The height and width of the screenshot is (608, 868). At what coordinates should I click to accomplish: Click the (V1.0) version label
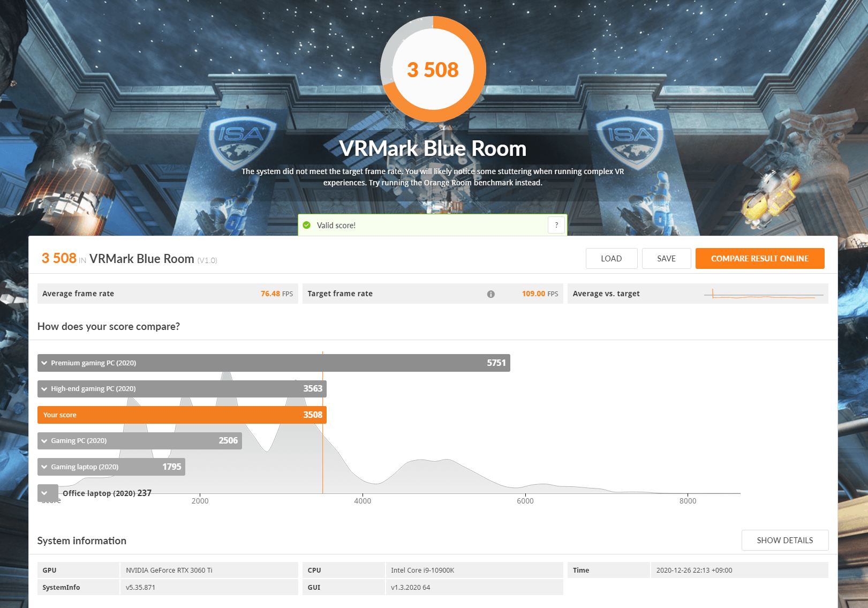pyautogui.click(x=207, y=260)
